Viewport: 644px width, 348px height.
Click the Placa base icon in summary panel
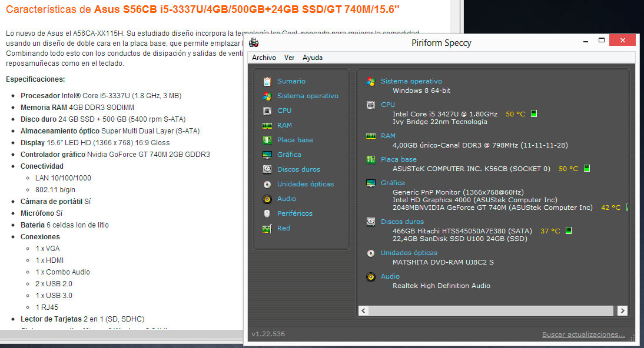click(370, 159)
